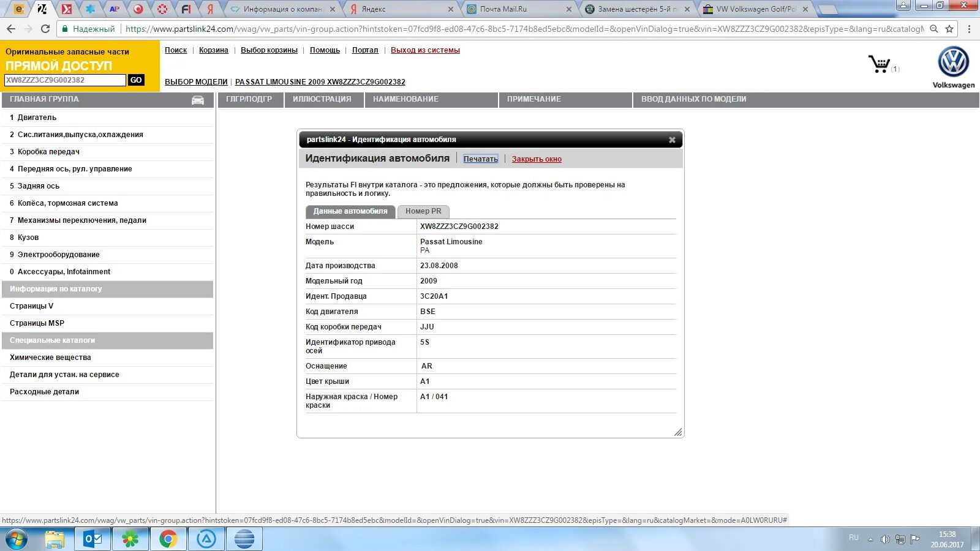This screenshot has height=551, width=980.
Task: Show hidden tray icons
Action: 870,539
